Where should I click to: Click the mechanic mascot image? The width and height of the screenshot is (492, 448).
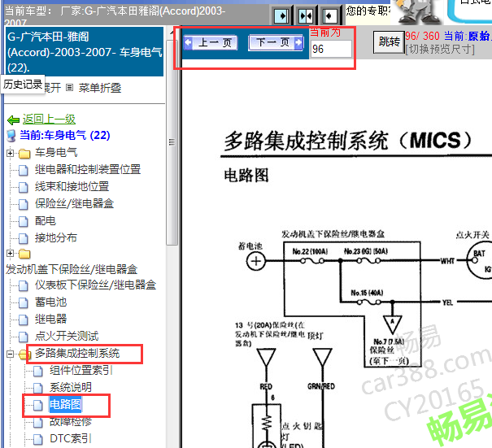(x=419, y=12)
